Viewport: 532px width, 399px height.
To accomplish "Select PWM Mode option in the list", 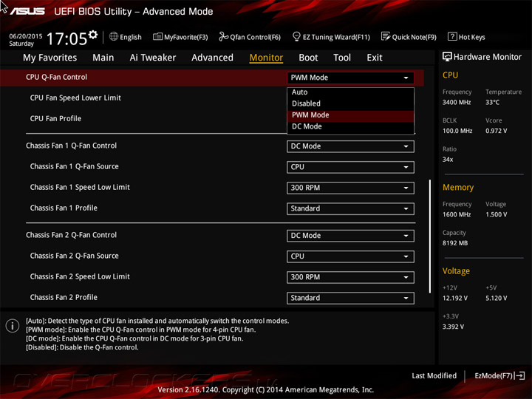I will coord(350,115).
